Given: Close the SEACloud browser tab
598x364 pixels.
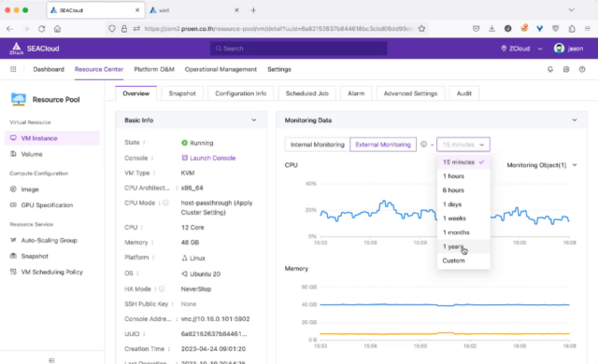Looking at the screenshot, I should click(137, 10).
